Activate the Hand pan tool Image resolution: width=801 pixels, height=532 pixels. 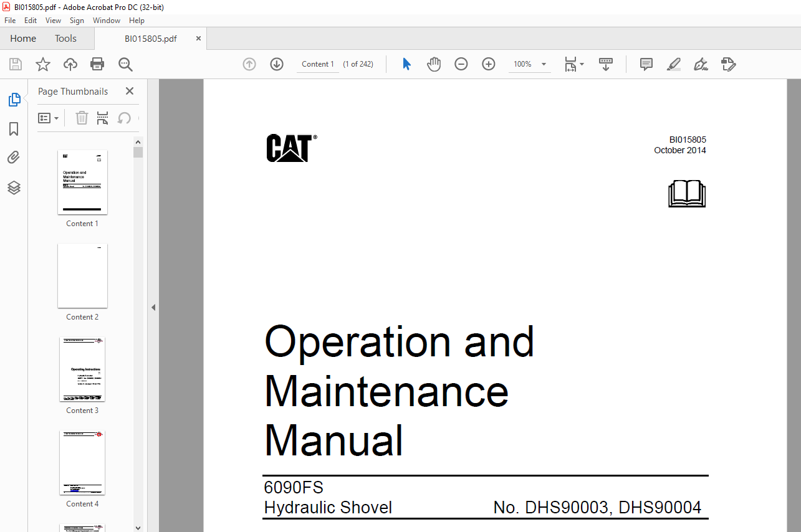click(x=434, y=64)
